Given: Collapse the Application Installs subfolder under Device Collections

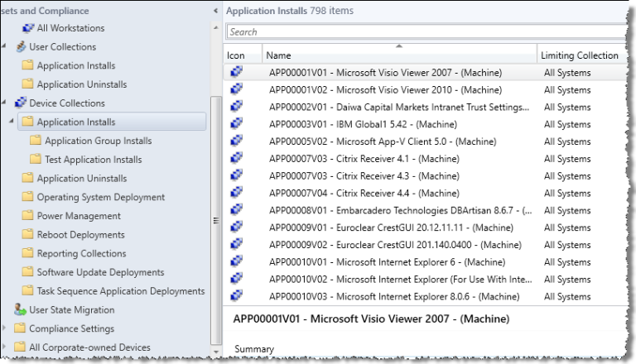Looking at the screenshot, I should click(x=12, y=122).
